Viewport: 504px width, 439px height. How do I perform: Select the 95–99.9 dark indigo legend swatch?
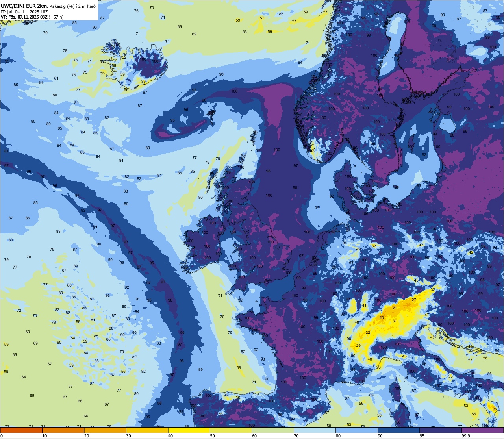[x=441, y=430]
